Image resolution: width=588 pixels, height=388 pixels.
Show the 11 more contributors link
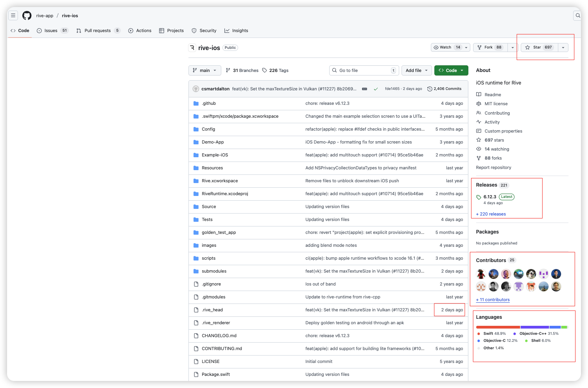(x=493, y=300)
